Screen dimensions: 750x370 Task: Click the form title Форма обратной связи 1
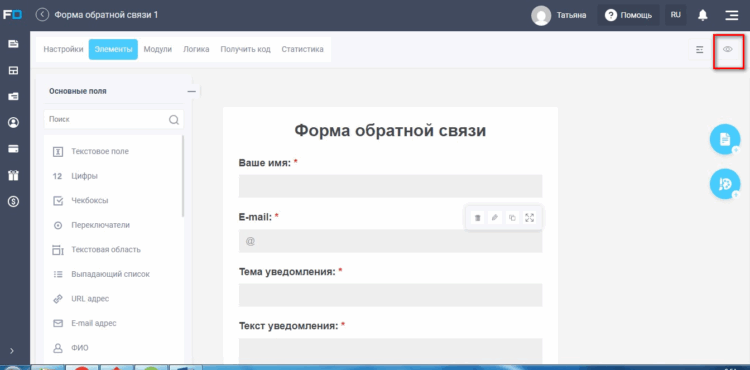(x=106, y=15)
